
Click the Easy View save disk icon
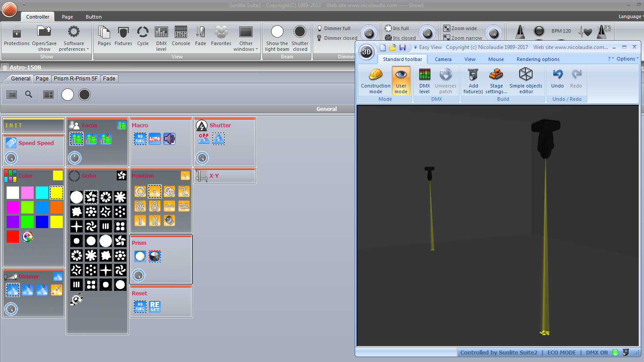click(402, 47)
